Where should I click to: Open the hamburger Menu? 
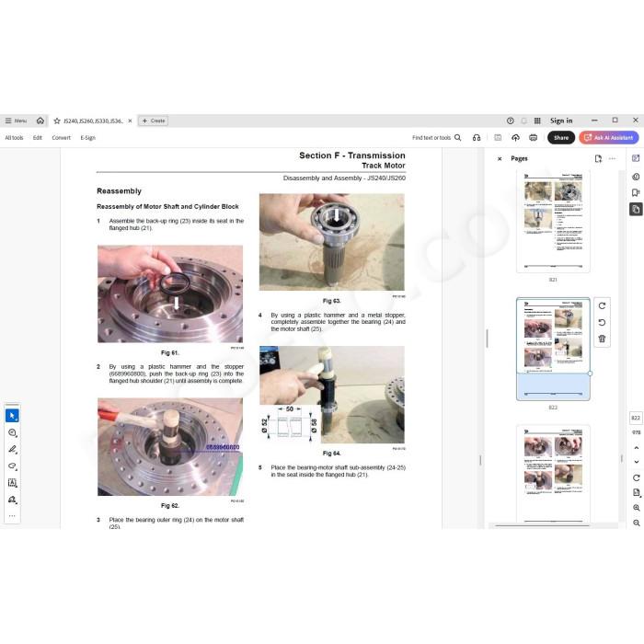pyautogui.click(x=16, y=121)
